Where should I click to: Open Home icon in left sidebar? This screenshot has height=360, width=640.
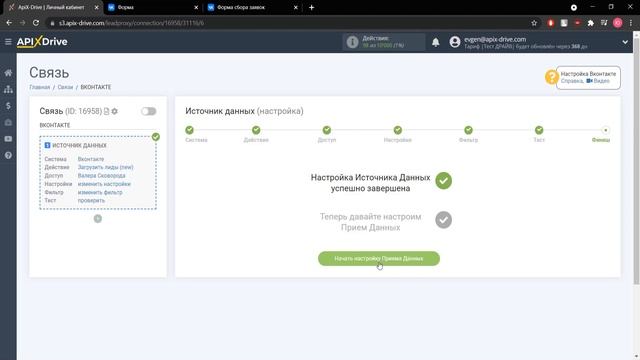(x=8, y=73)
